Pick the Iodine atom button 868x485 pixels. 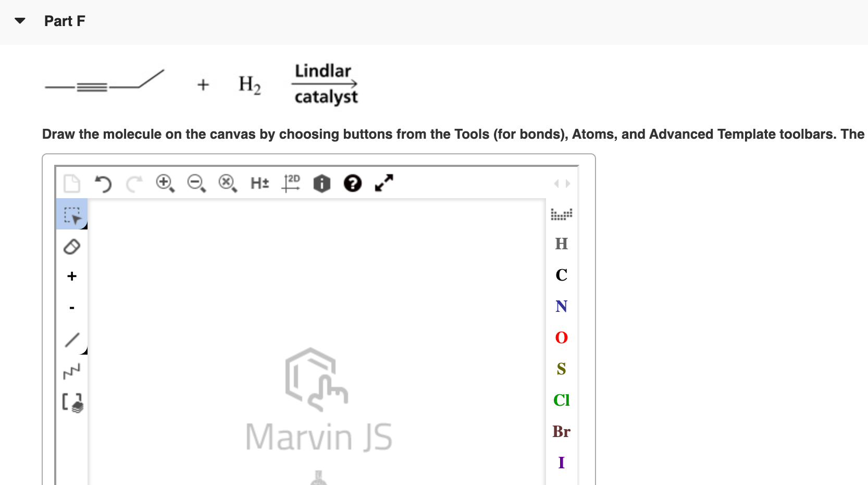tap(561, 463)
